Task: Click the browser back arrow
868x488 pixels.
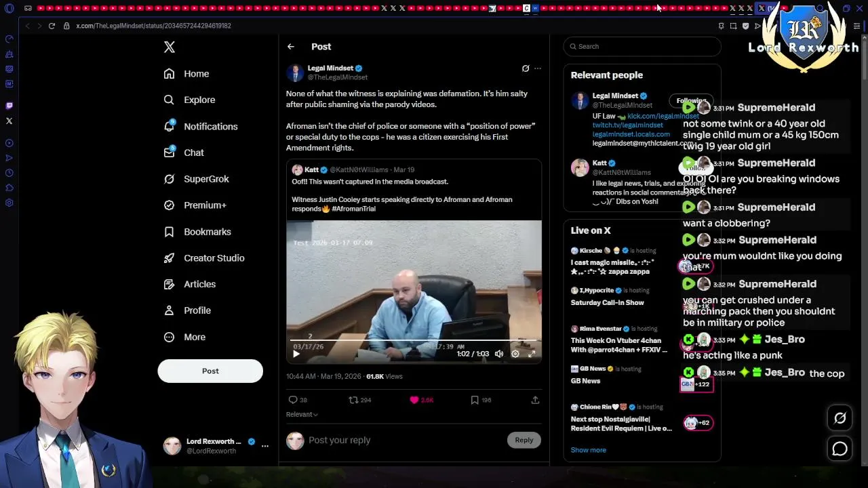Action: pyautogui.click(x=27, y=26)
